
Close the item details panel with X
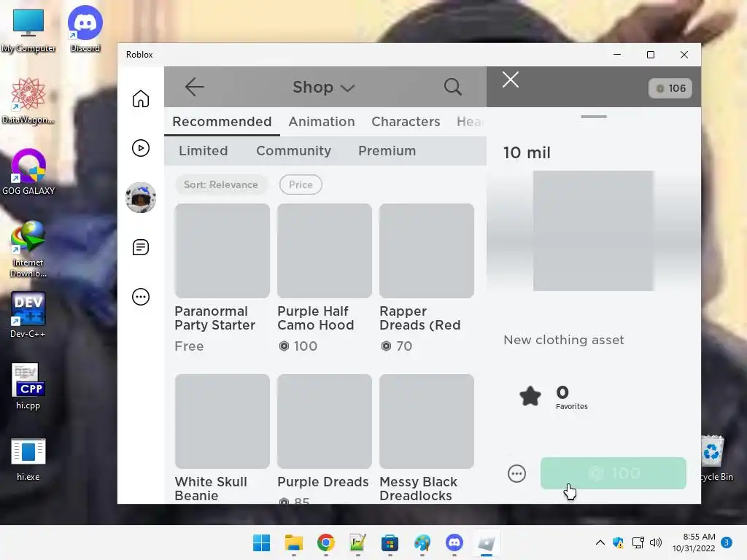(x=510, y=79)
